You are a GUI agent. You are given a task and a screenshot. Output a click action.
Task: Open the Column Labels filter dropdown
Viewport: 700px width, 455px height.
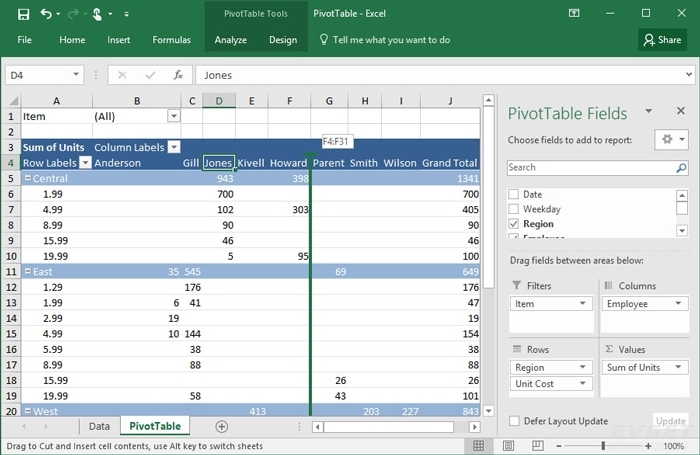pyautogui.click(x=174, y=147)
